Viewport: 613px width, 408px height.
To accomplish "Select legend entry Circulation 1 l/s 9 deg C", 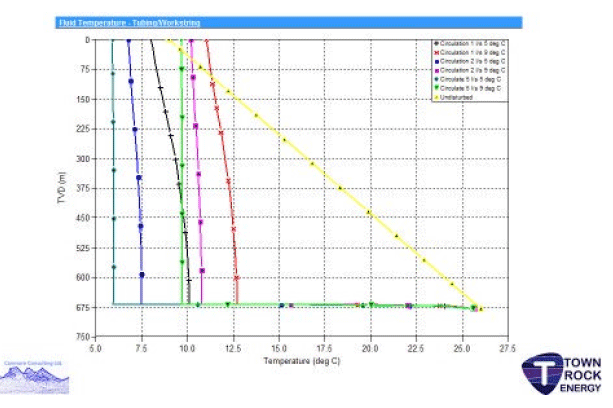I will coord(470,52).
